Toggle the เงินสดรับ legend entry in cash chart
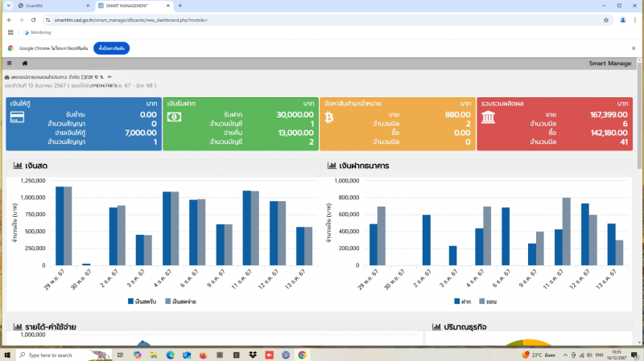 click(142, 302)
